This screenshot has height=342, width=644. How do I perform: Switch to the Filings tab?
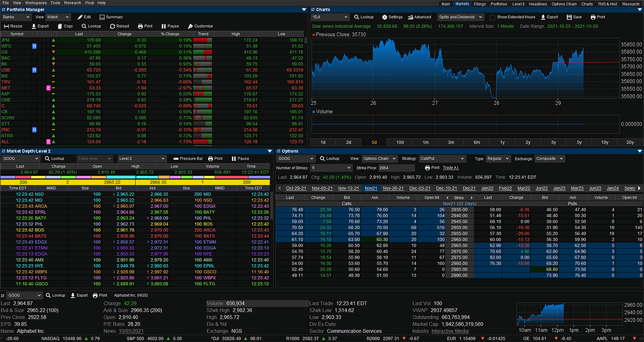pos(479,4)
